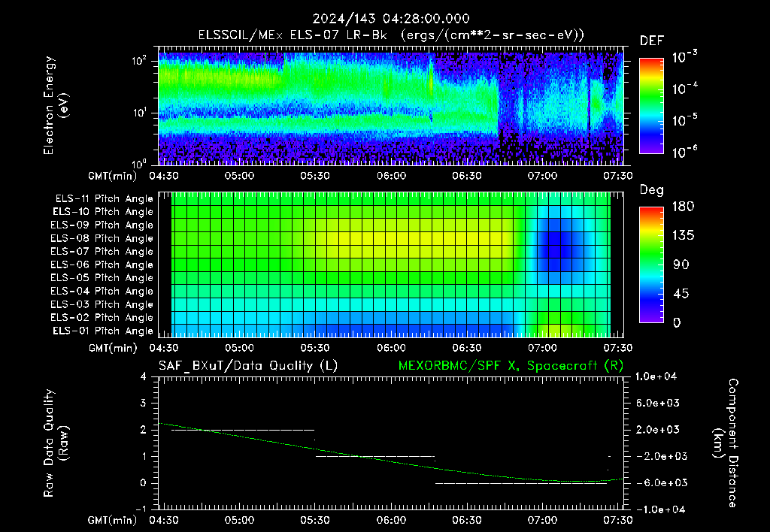This screenshot has width=770, height=532.
Task: Click the 07:00 time label under pitch angle panel
Action: click(x=543, y=348)
